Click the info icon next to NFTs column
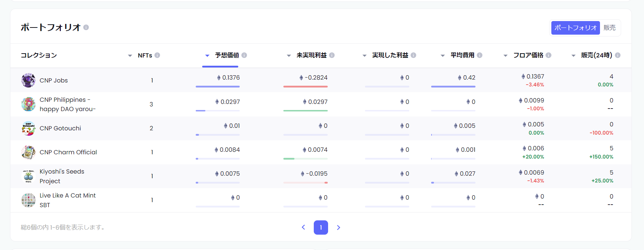This screenshot has height=250, width=644. coord(157,55)
